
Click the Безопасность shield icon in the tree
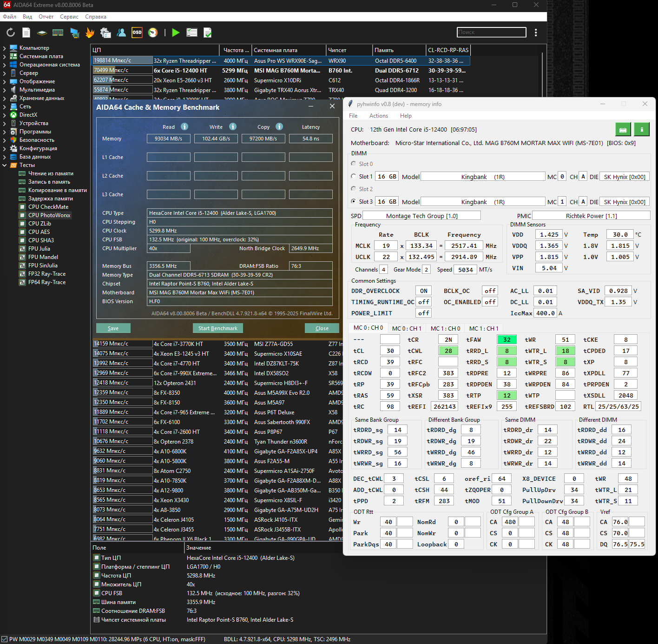[14, 140]
